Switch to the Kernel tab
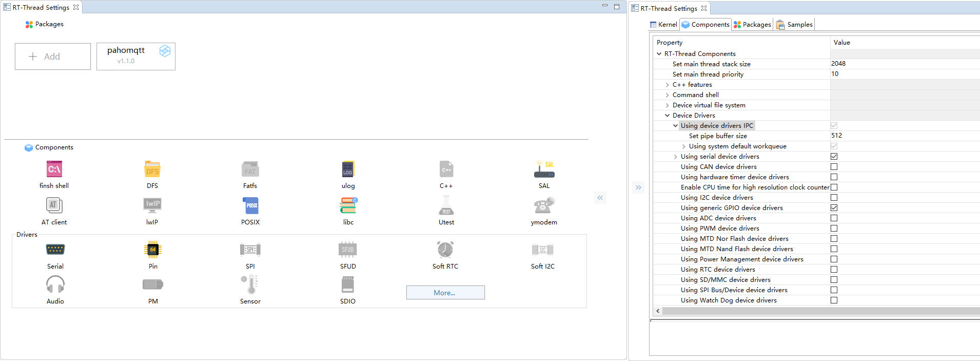This screenshot has height=361, width=980. [x=663, y=24]
